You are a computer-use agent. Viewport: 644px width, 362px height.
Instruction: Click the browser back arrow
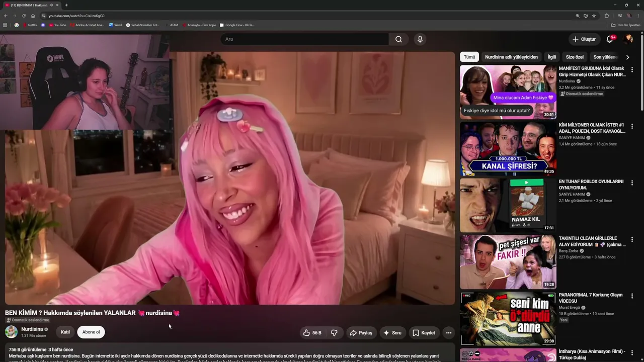coord(6,16)
